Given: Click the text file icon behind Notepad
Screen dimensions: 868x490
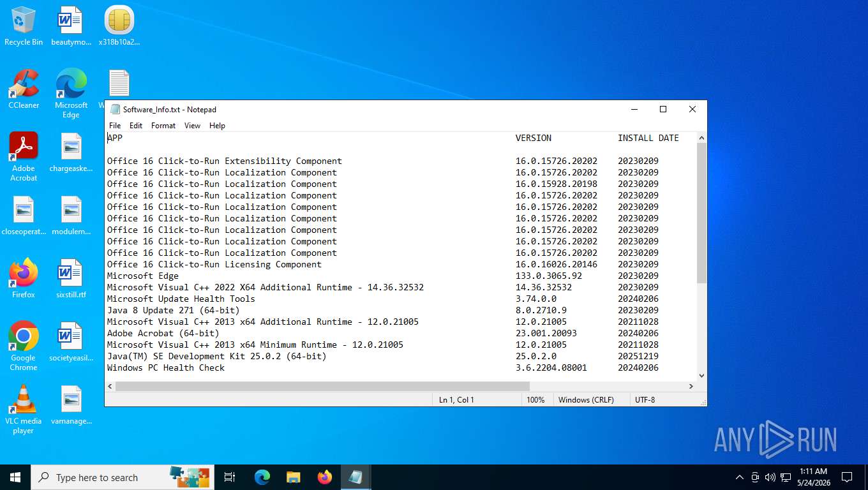Looking at the screenshot, I should (x=119, y=83).
